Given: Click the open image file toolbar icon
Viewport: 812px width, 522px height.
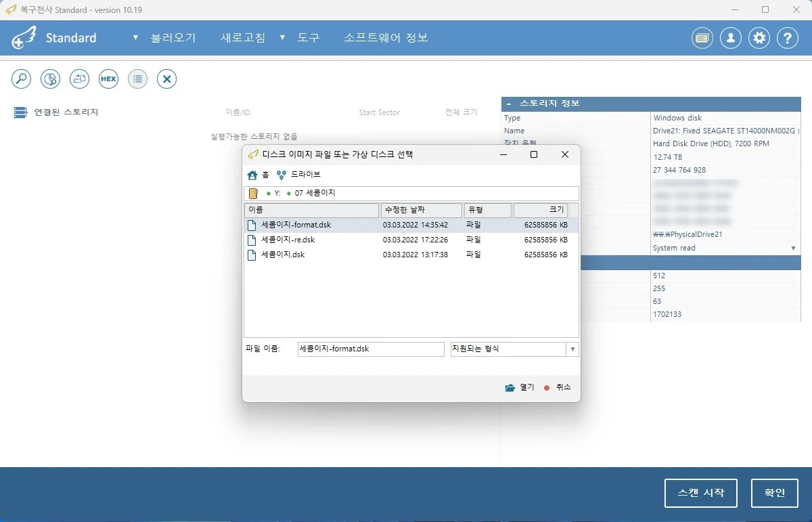Looking at the screenshot, I should [x=80, y=79].
